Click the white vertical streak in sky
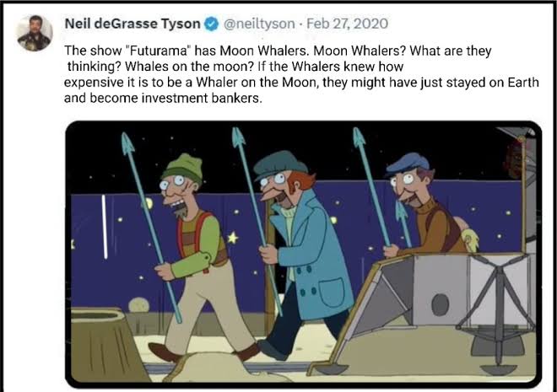The height and width of the screenshot is (392, 557). tap(105, 227)
